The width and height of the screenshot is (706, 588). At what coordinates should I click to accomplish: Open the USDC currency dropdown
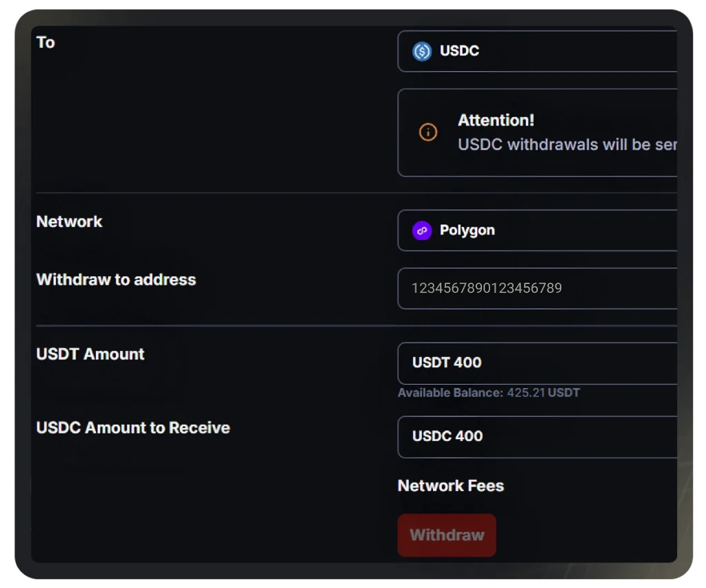pyautogui.click(x=537, y=51)
